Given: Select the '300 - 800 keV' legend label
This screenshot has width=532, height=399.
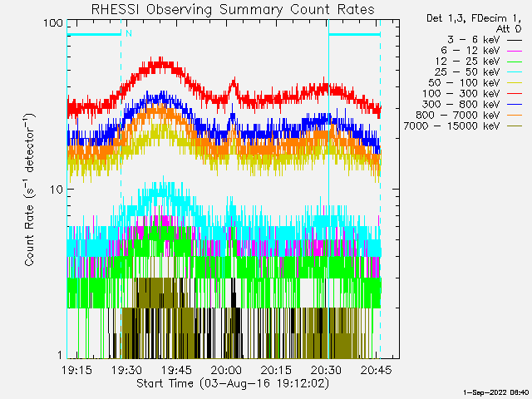Looking at the screenshot, I should click(x=461, y=105).
